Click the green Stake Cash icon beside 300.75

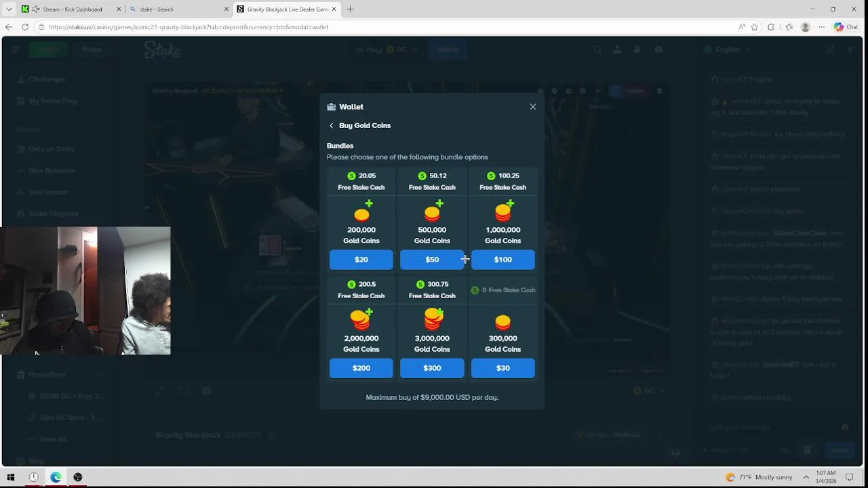(x=420, y=285)
